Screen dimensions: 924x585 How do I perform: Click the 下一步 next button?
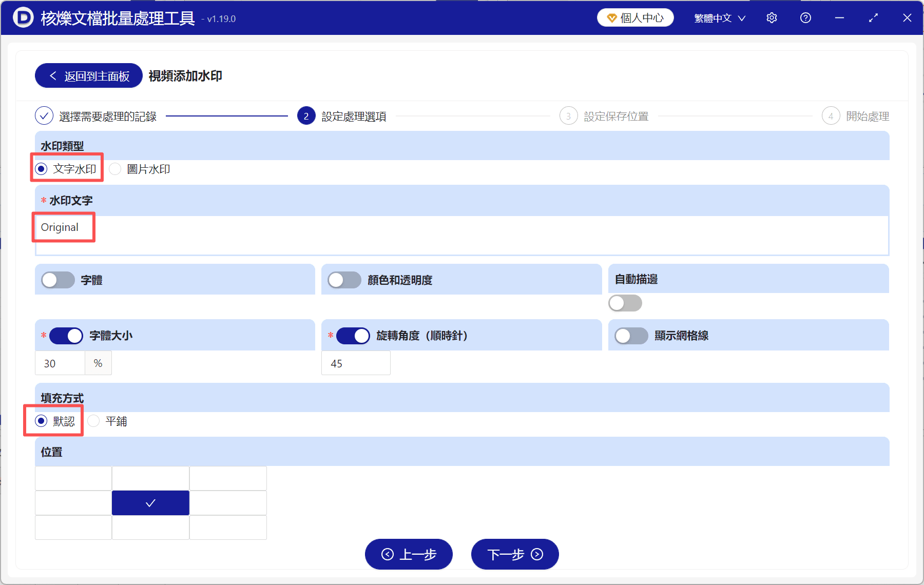[514, 554]
